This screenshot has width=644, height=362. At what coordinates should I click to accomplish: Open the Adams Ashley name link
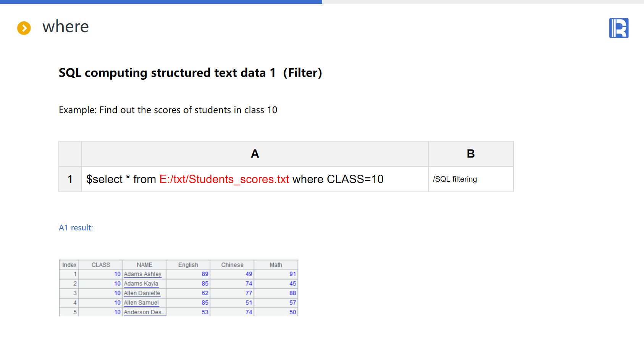pos(142,274)
